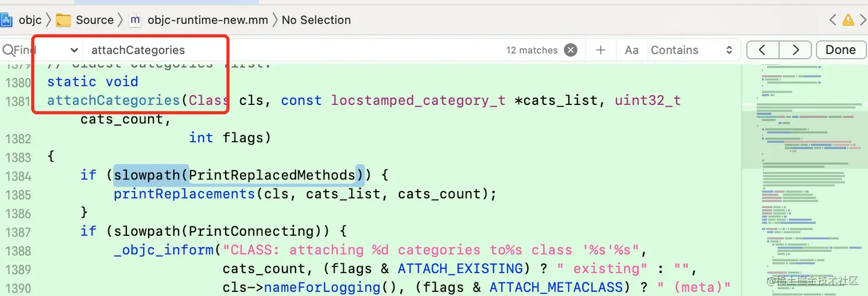This screenshot has height=296, width=868.
Task: Click the highlighted slowpath(PrintReplacedMethods) token
Action: [x=239, y=175]
